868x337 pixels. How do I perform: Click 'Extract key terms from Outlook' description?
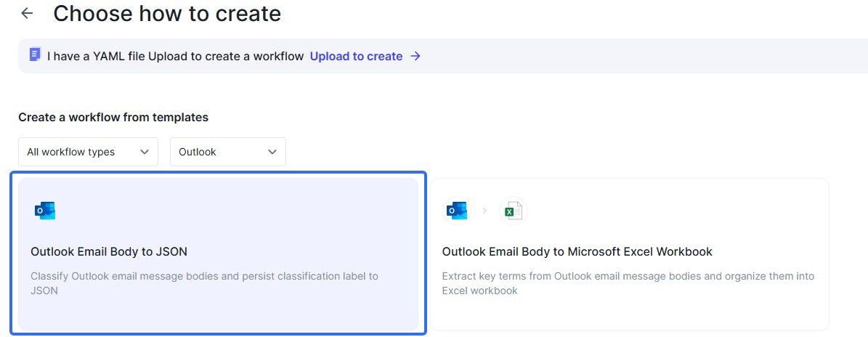tap(628, 283)
